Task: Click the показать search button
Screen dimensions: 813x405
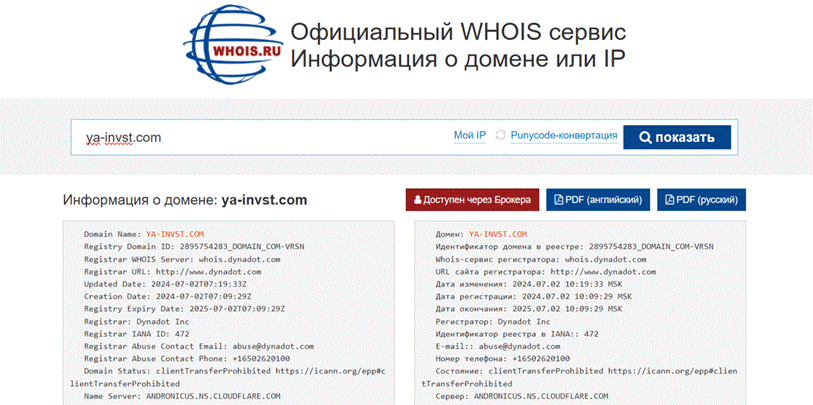Action: tap(677, 137)
